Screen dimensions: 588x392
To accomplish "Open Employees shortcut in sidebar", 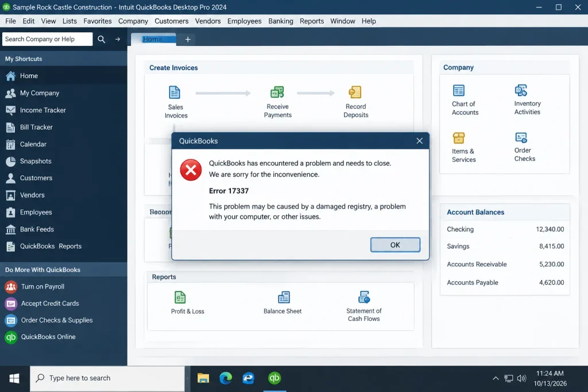I will [64, 212].
